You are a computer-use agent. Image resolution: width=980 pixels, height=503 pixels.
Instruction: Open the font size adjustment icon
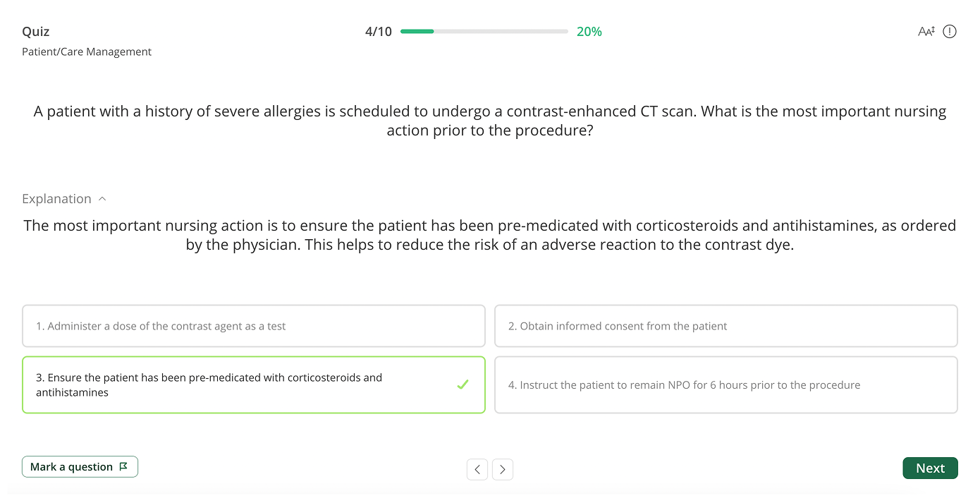point(926,32)
